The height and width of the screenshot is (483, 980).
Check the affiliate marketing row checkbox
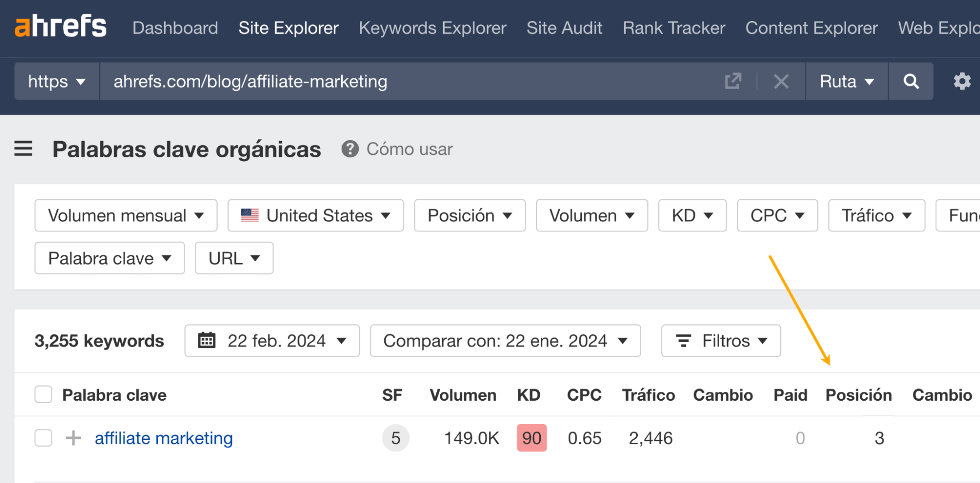(x=43, y=437)
